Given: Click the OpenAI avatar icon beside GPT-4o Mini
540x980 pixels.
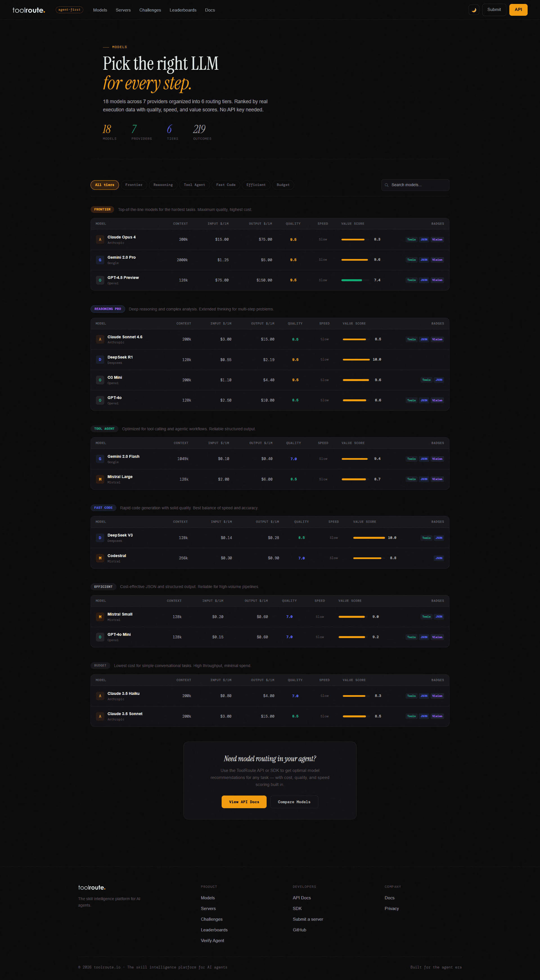Looking at the screenshot, I should pyautogui.click(x=100, y=637).
